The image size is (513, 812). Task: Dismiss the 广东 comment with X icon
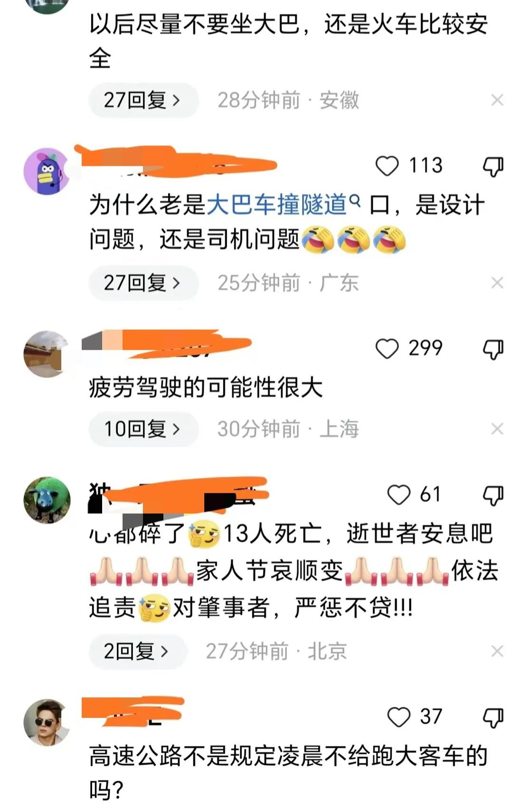point(497,283)
